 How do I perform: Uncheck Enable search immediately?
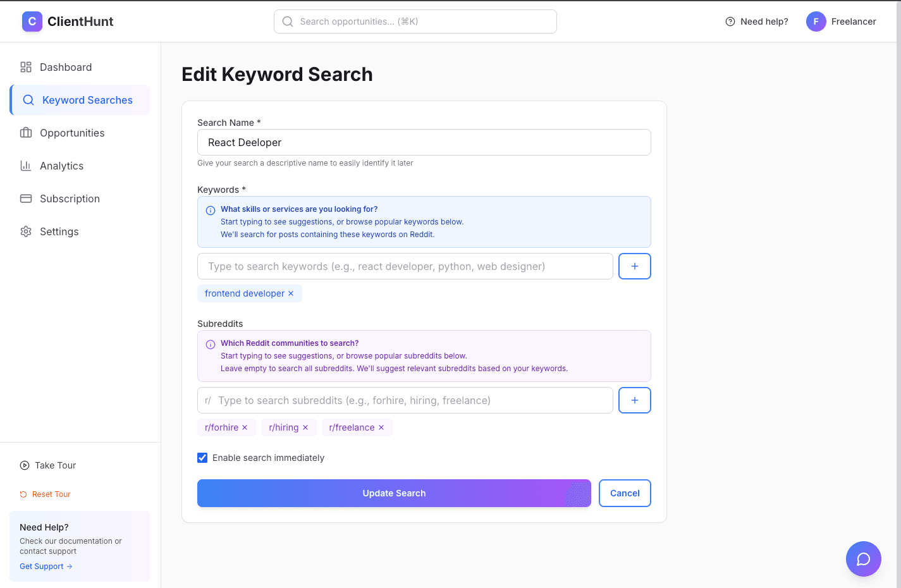[202, 457]
